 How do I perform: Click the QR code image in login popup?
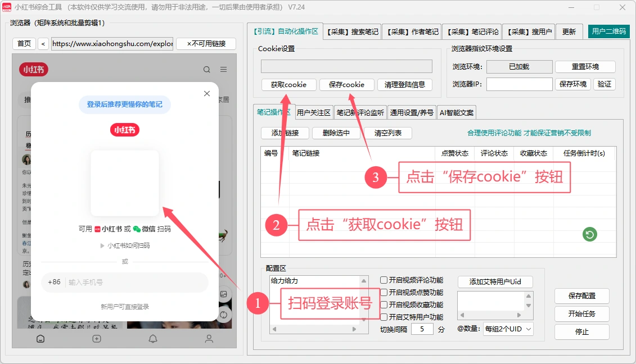[124, 183]
